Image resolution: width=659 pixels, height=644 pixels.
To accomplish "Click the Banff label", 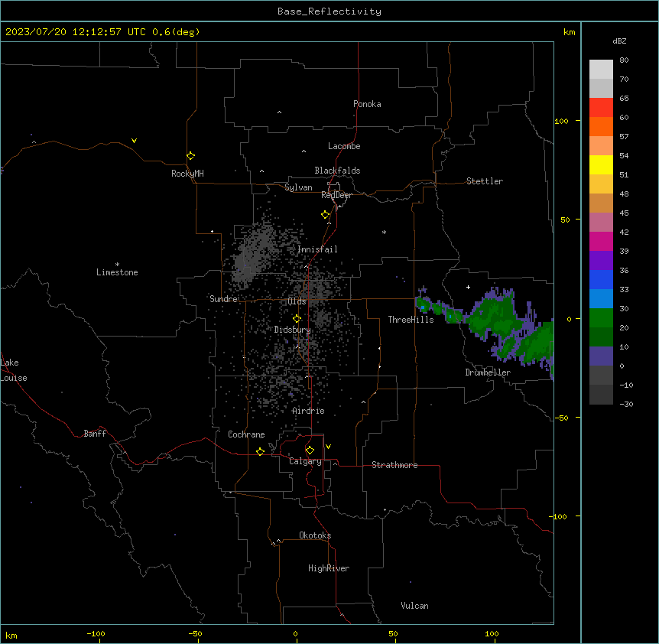I will click(95, 434).
